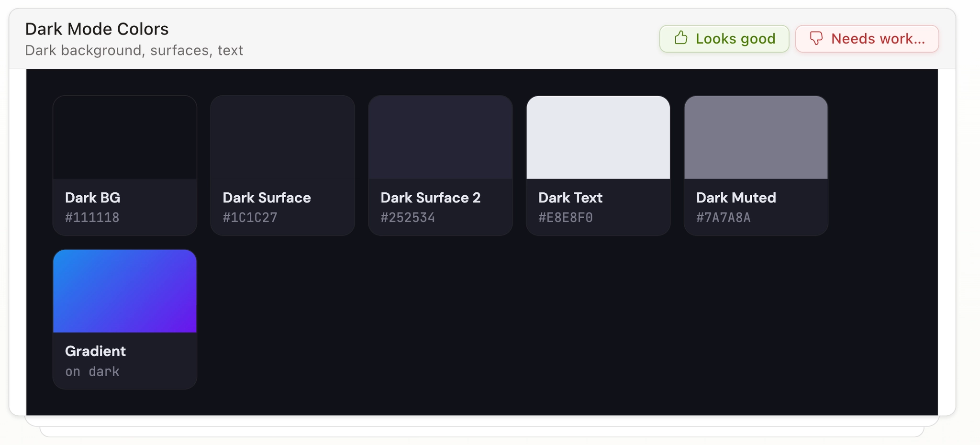This screenshot has height=445, width=980.
Task: Select the Dark Muted gray swatch
Action: pyautogui.click(x=756, y=137)
